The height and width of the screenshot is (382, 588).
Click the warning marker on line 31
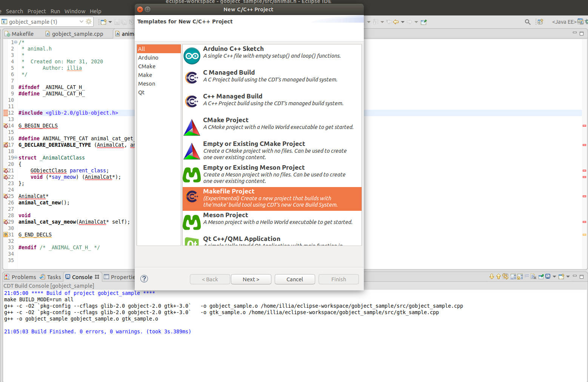5,235
